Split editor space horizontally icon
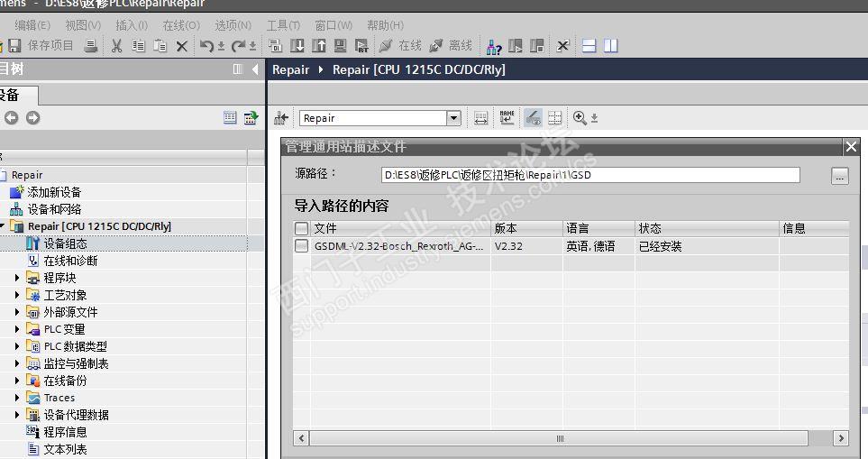This screenshot has height=459, width=868. 589,46
